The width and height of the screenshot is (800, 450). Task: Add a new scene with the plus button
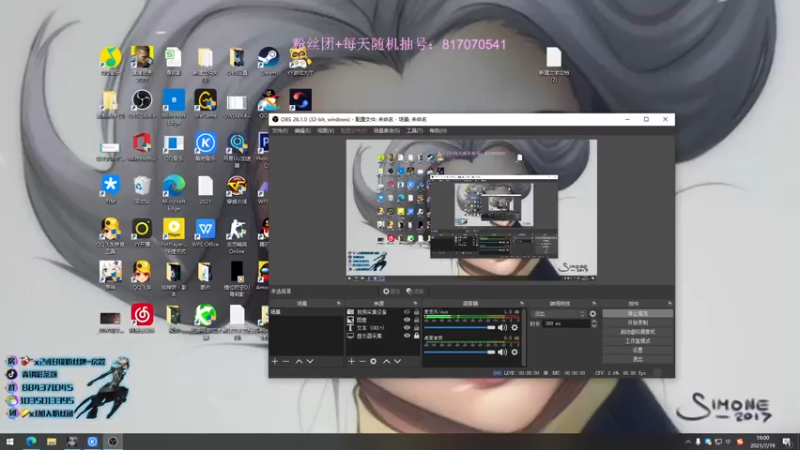click(x=275, y=361)
